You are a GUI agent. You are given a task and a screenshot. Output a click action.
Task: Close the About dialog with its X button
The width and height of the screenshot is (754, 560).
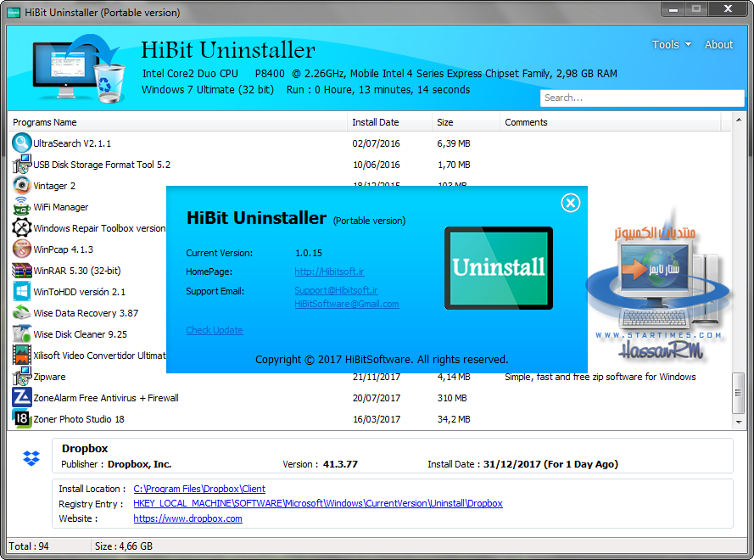[x=570, y=203]
